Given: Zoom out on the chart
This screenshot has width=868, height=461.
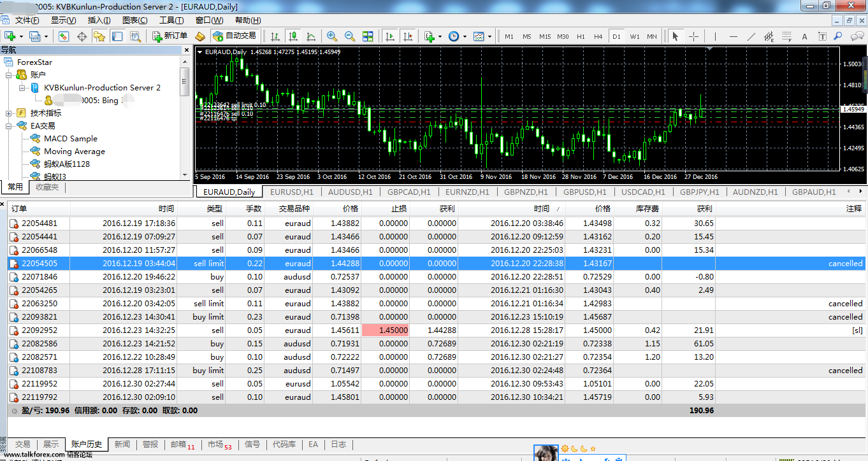Looking at the screenshot, I should [350, 36].
